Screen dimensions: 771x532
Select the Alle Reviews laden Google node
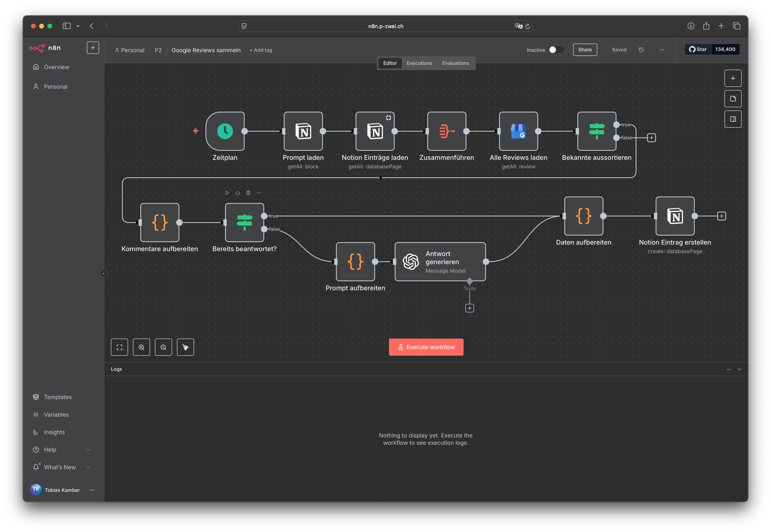[518, 131]
